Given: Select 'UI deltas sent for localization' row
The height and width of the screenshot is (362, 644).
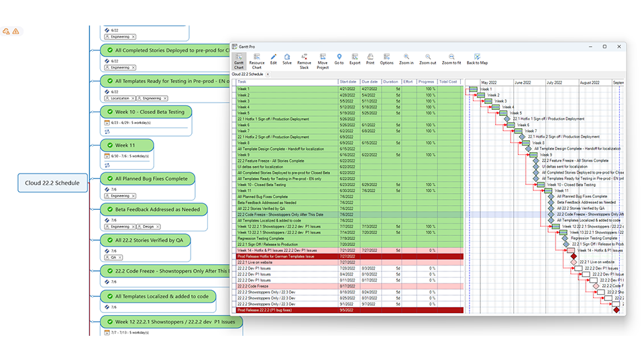Looking at the screenshot, I should pos(350,167).
